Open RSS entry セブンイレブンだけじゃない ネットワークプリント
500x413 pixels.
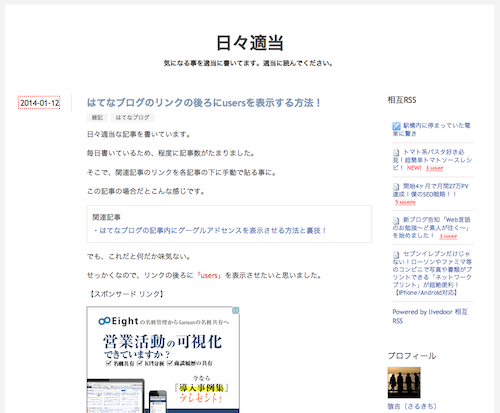pyautogui.click(x=432, y=273)
